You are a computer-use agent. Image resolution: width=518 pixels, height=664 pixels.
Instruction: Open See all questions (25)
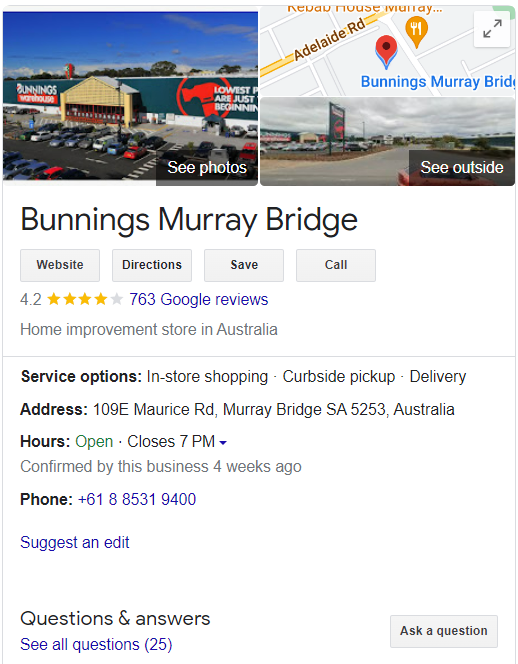(x=96, y=645)
